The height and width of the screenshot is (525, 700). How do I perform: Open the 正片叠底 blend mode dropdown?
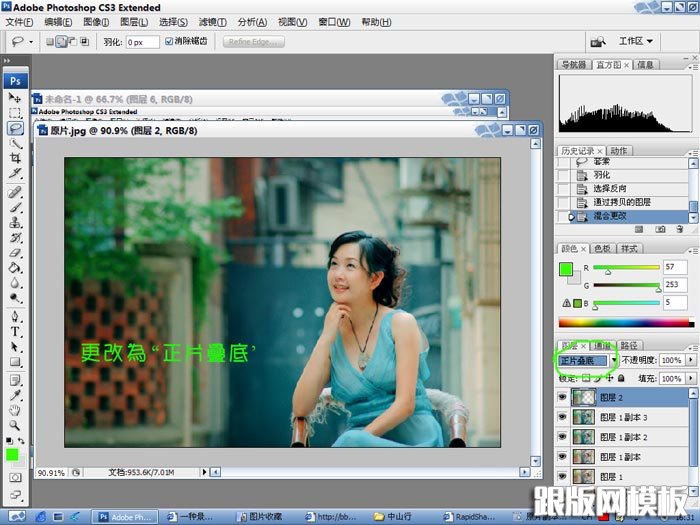[584, 360]
